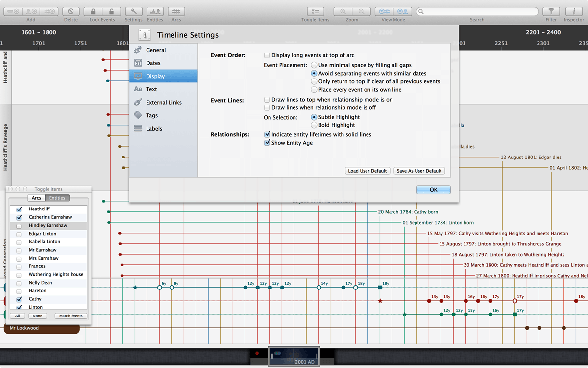588x368 pixels.
Task: Open Settings with the wrench icon
Action: (133, 11)
